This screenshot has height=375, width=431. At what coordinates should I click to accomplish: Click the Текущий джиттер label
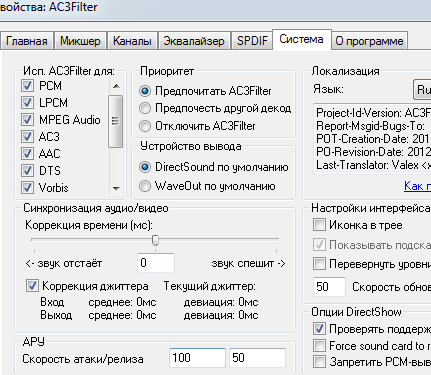(210, 286)
